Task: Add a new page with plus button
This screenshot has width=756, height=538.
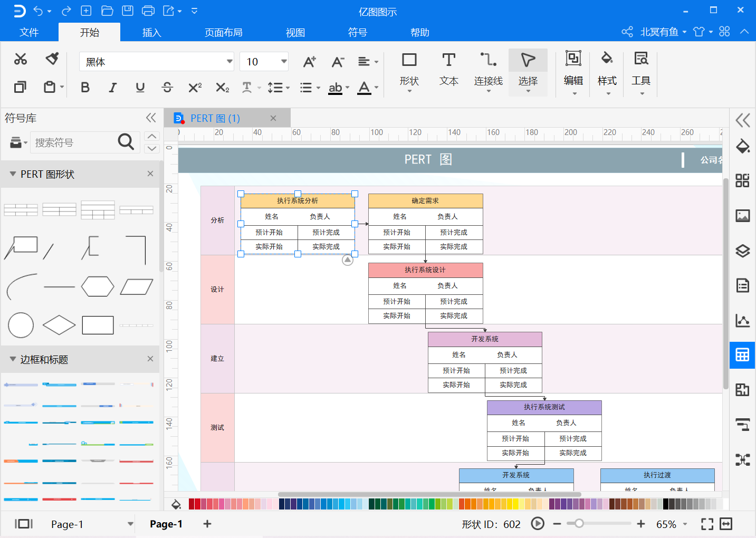Action: (x=207, y=524)
